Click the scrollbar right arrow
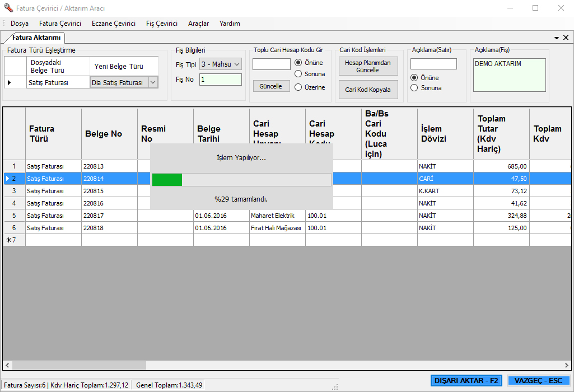 [567, 365]
